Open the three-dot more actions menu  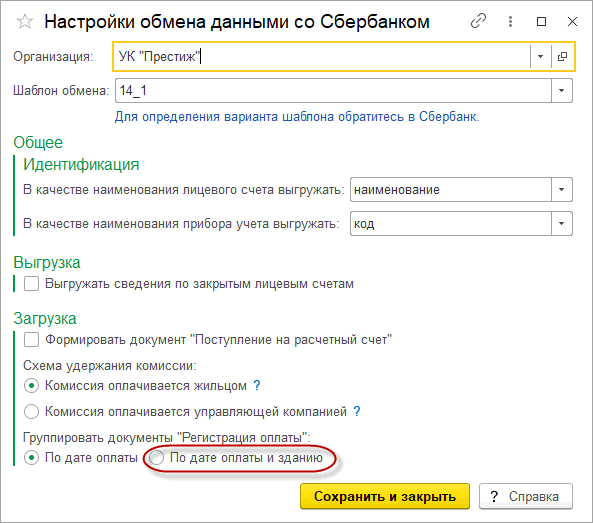[511, 22]
